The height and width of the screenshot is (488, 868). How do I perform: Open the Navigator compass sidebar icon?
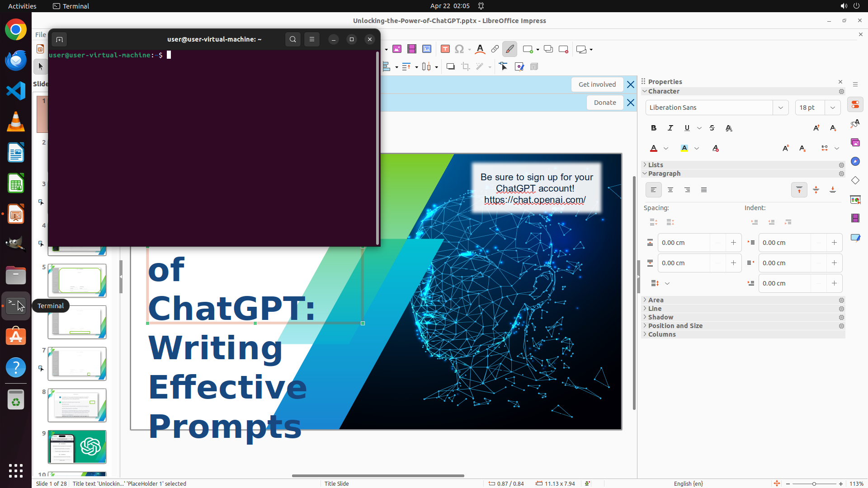point(855,161)
